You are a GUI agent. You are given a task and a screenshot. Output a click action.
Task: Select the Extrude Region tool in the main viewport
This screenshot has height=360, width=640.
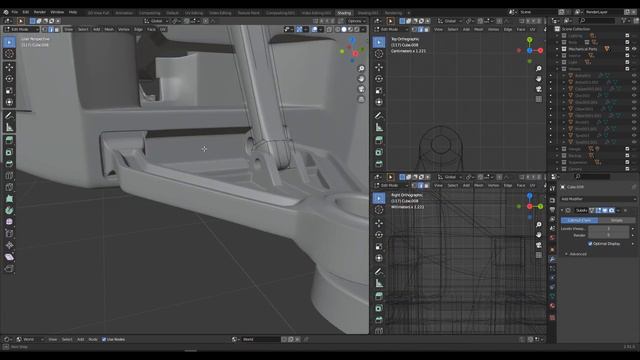tap(9, 140)
